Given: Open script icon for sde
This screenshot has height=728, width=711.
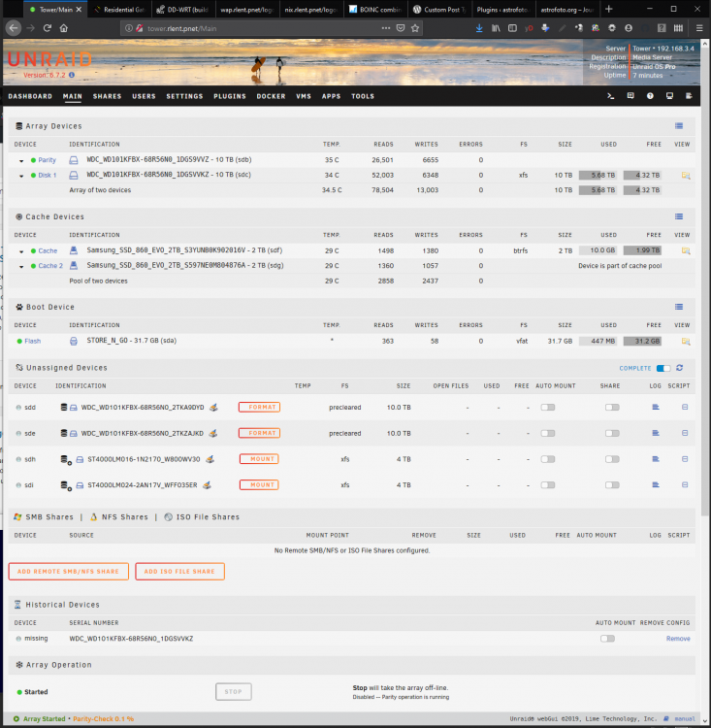Looking at the screenshot, I should click(685, 433).
